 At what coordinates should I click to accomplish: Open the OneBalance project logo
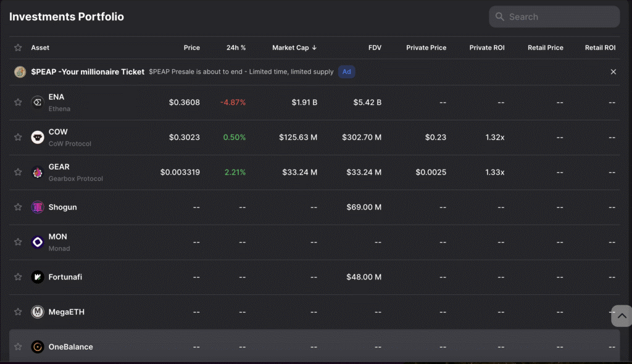38,347
